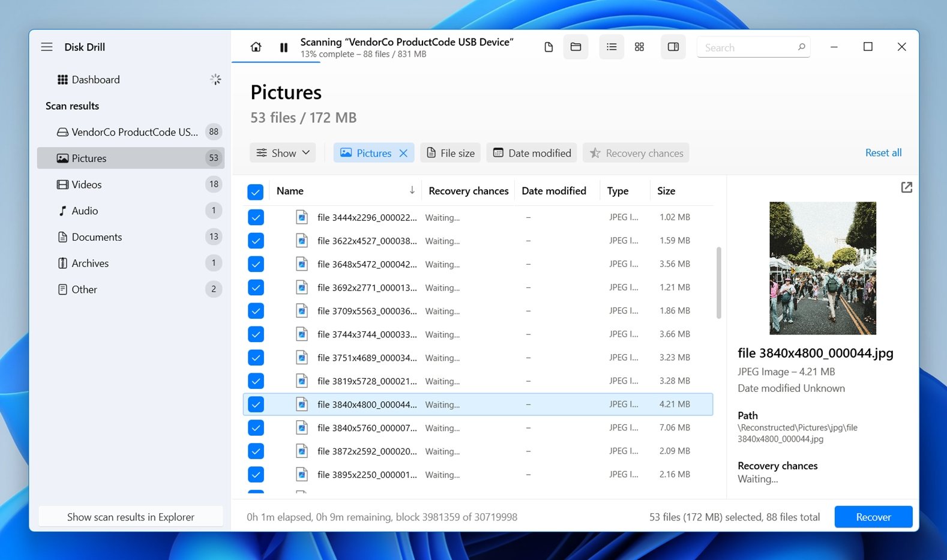This screenshot has width=947, height=560.
Task: Select Other category in sidebar
Action: (x=131, y=289)
